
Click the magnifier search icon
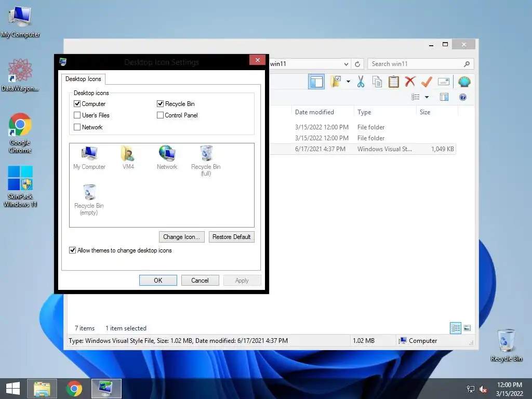tap(467, 64)
